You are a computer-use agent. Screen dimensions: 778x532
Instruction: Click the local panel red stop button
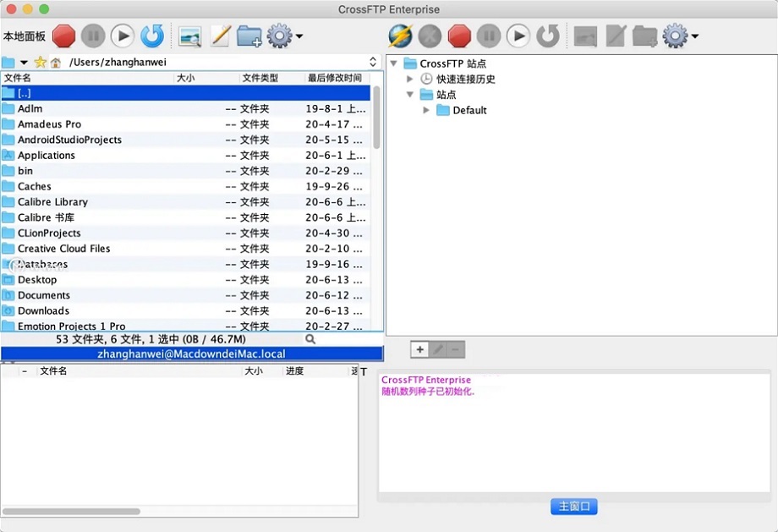(64, 36)
